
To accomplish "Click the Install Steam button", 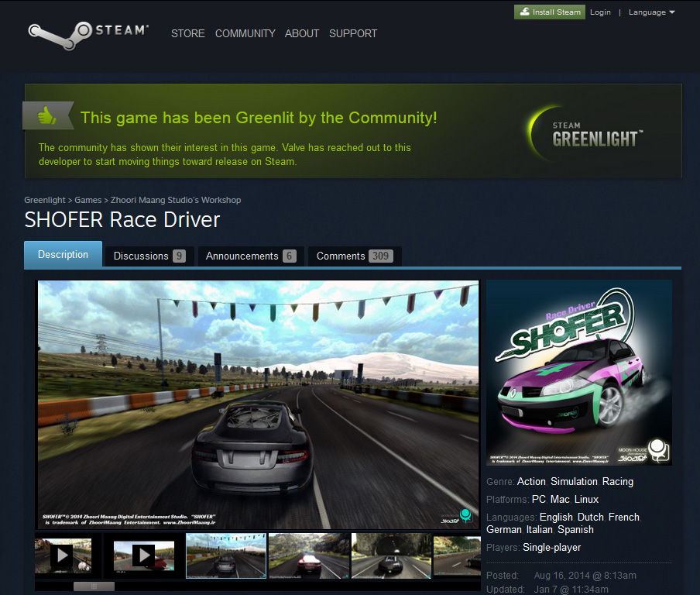I will pyautogui.click(x=550, y=12).
